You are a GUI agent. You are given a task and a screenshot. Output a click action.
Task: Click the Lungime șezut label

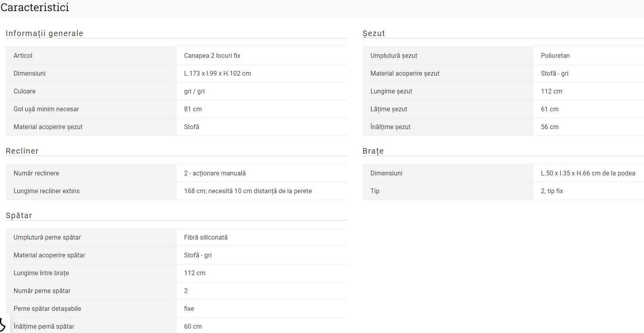pos(391,91)
